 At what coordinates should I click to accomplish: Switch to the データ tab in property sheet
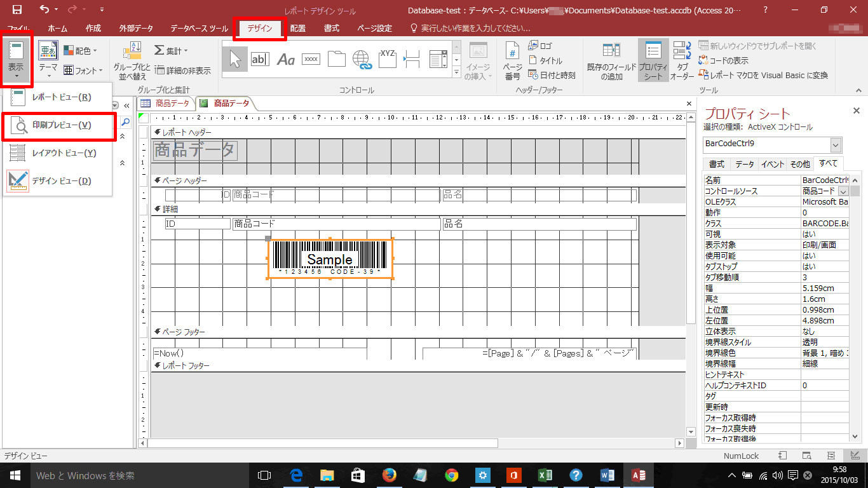pyautogui.click(x=745, y=165)
